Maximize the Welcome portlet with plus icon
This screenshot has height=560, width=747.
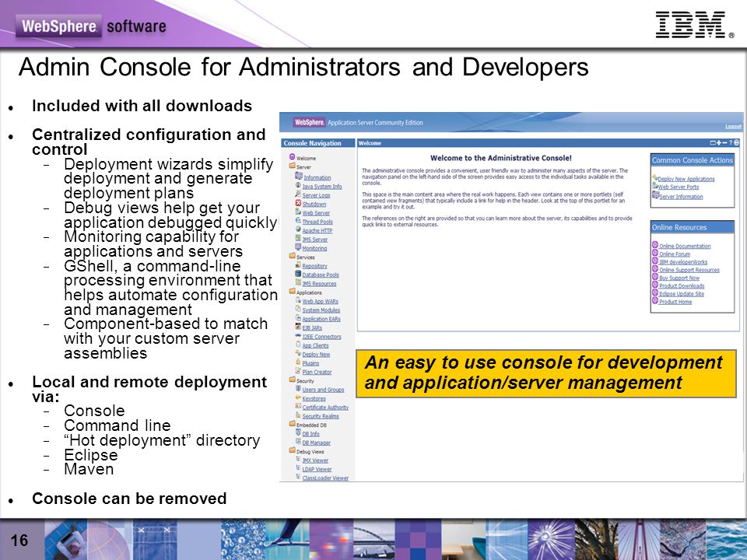coord(719,143)
